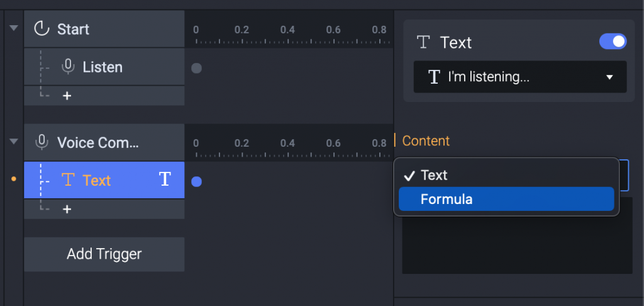Click the Listen microphone icon
The image size is (644, 306).
pos(69,67)
